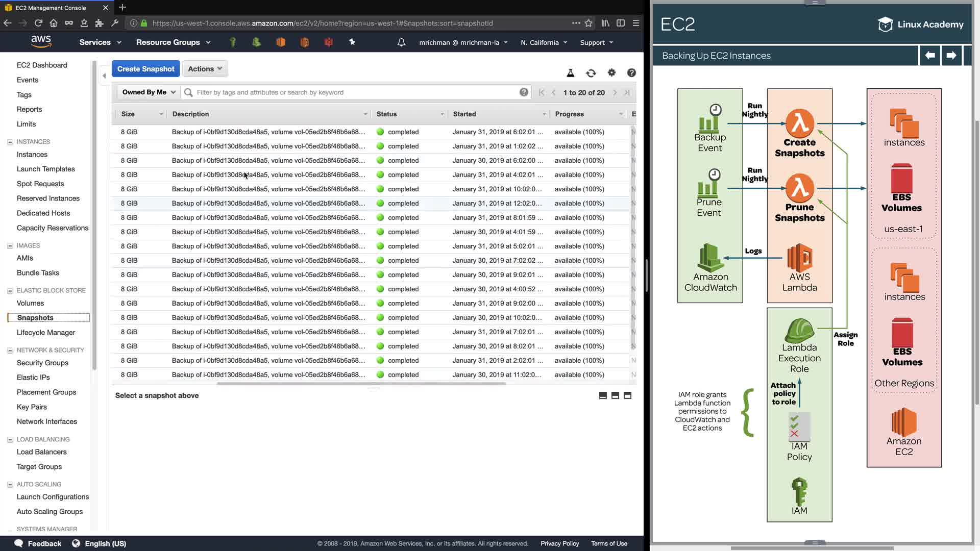
Task: Click the AWS logo home icon
Action: pos(41,42)
